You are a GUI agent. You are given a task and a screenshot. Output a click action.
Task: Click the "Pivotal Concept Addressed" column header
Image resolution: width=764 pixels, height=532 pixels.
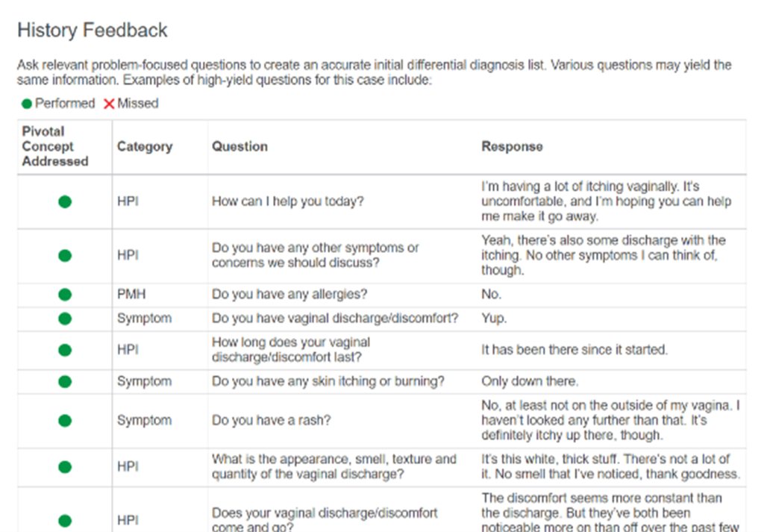[55, 146]
